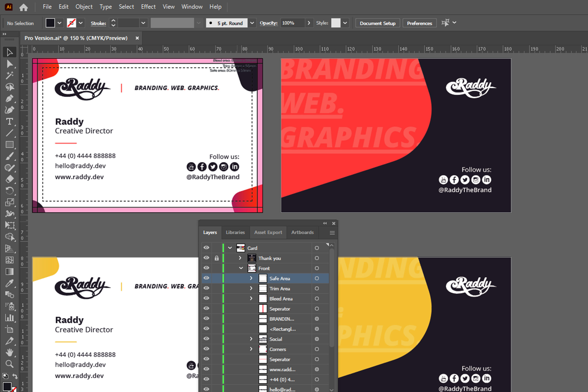Expand the Trim Area layer group
Image resolution: width=588 pixels, height=392 pixels.
pyautogui.click(x=251, y=288)
